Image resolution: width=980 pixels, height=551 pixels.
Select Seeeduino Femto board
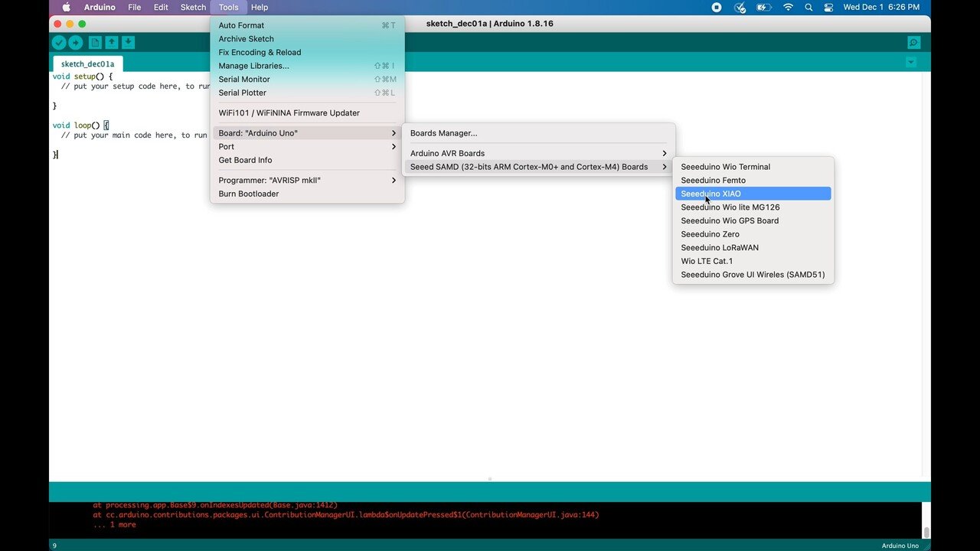(753, 181)
